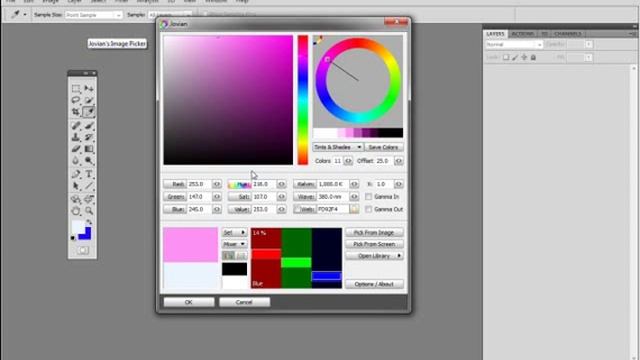Click the lock image pixels brush icon
The image size is (640, 360).
[x=515, y=58]
